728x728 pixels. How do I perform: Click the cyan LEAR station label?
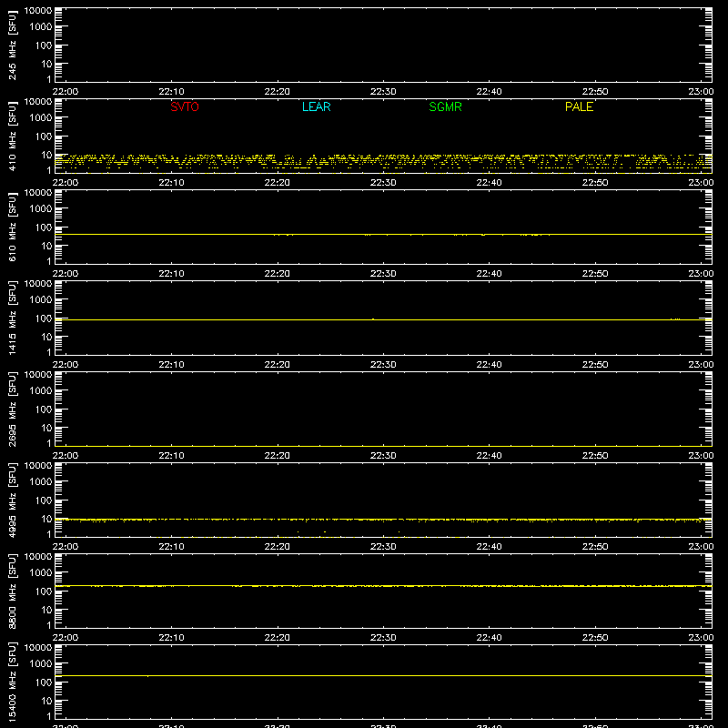click(x=316, y=106)
